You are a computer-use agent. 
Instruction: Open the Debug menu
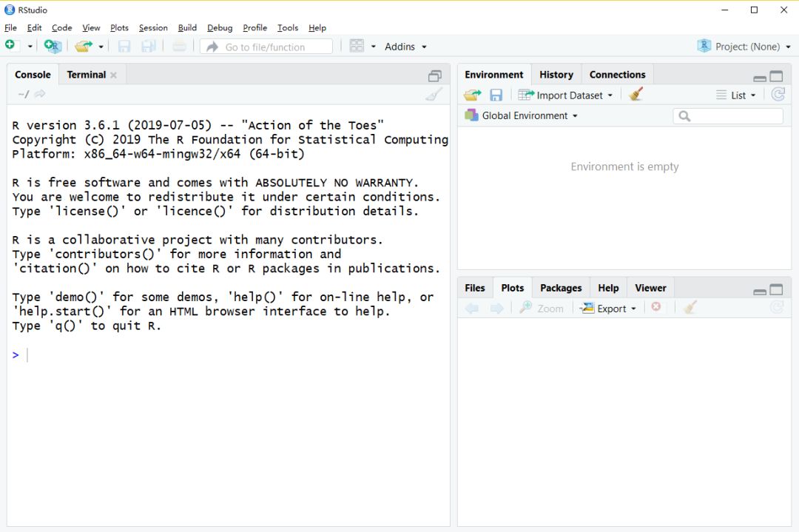point(220,27)
